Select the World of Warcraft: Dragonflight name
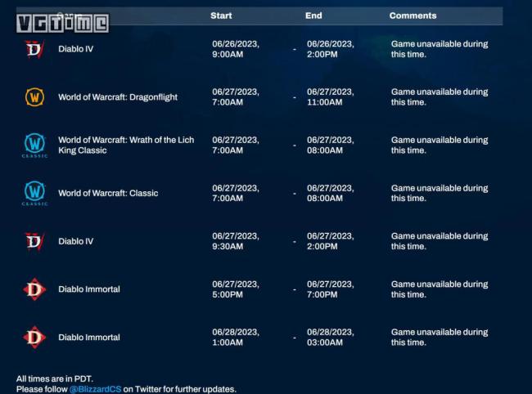The height and width of the screenshot is (394, 532). pos(118,97)
